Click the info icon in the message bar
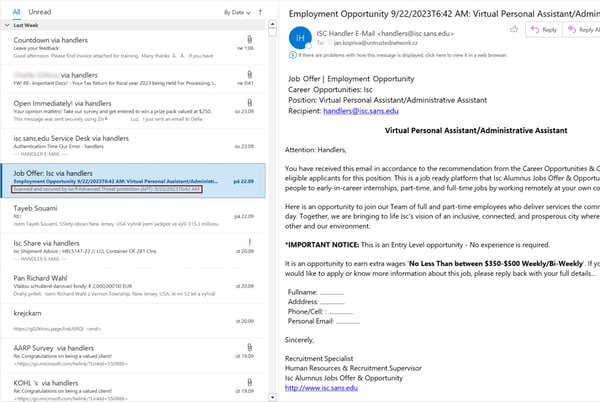This screenshot has height=402, width=600. coord(293,55)
